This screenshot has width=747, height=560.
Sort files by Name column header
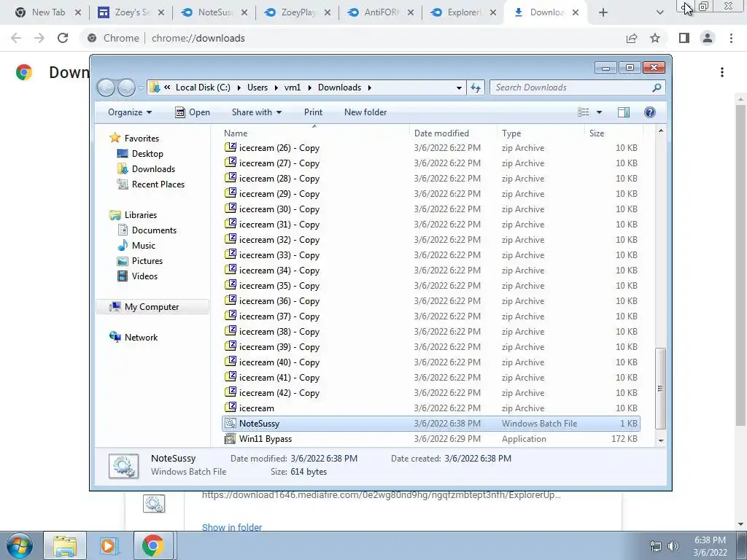[x=314, y=133]
